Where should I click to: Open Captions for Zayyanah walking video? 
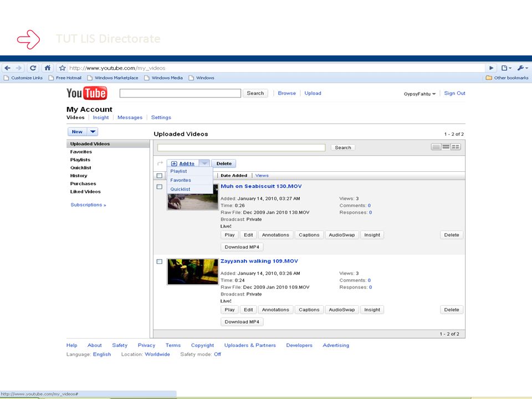[309, 310]
